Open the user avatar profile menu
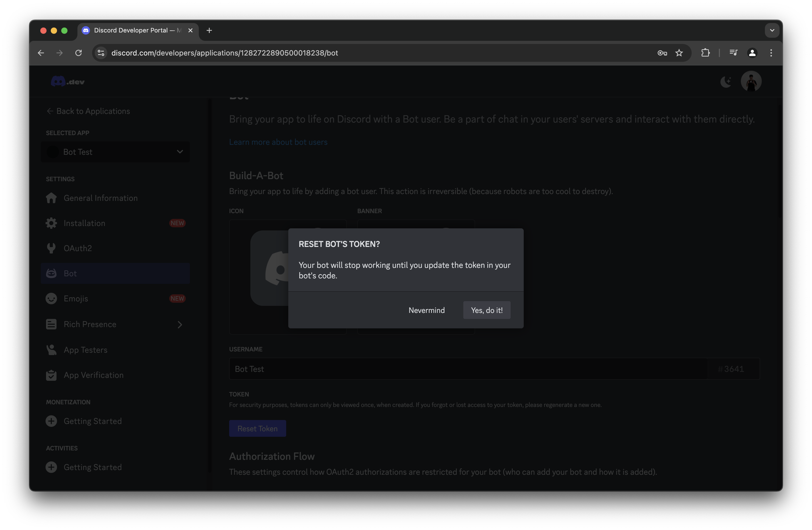This screenshot has height=530, width=812. tap(751, 82)
